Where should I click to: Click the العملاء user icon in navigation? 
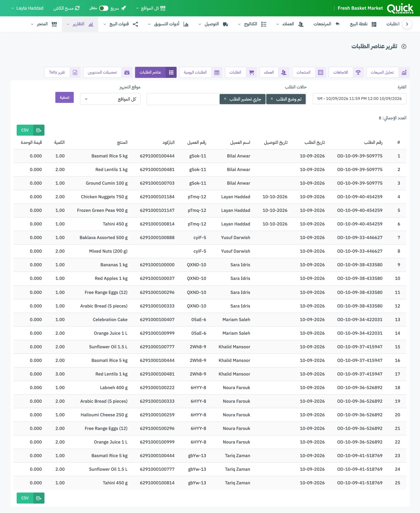pyautogui.click(x=301, y=24)
